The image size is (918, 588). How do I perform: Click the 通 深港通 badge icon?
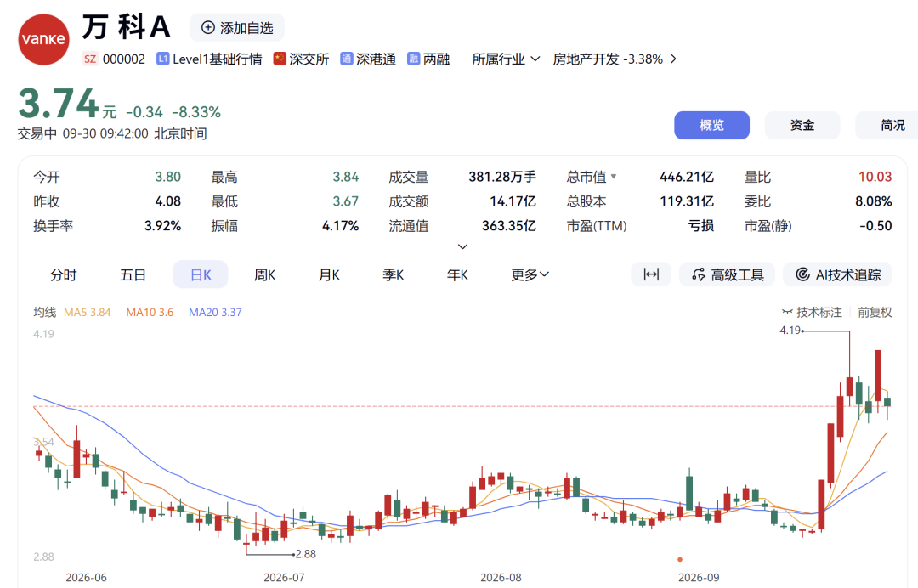347,59
